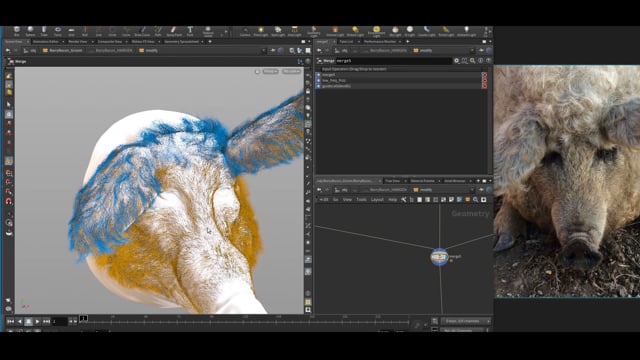
Task: Toggle the first merge input enable checkbox
Action: (x=319, y=75)
